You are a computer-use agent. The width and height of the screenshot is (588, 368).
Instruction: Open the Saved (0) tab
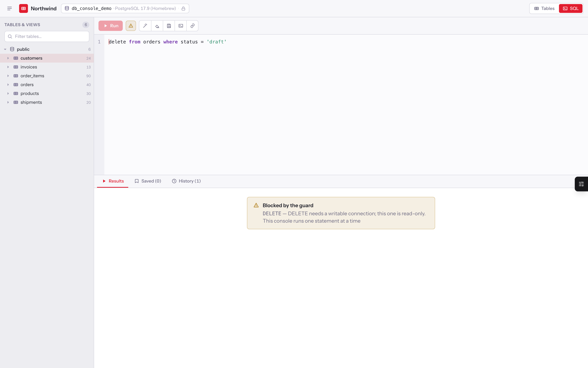tap(148, 181)
